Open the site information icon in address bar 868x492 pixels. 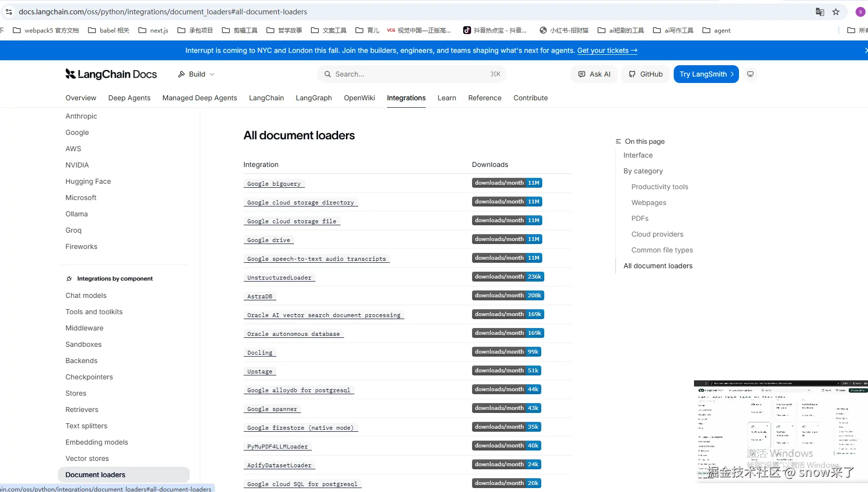(9, 12)
